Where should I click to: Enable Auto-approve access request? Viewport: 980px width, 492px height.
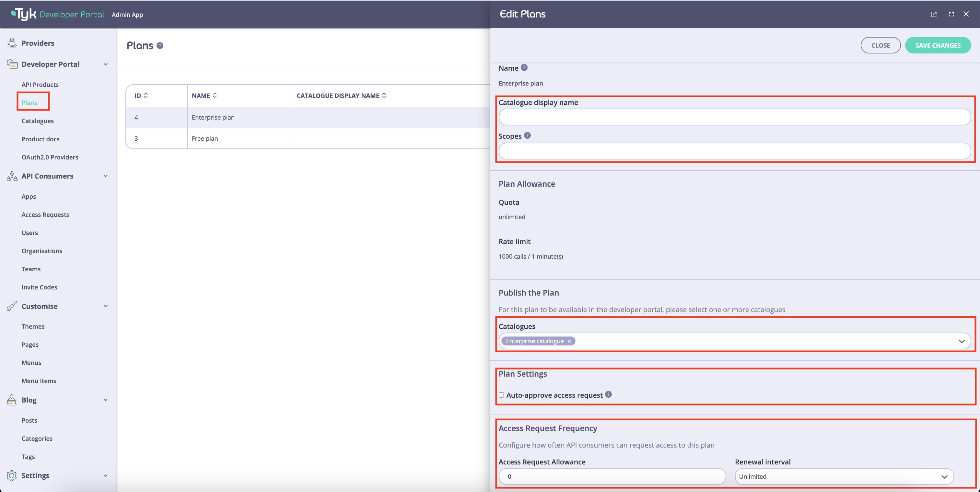(501, 395)
